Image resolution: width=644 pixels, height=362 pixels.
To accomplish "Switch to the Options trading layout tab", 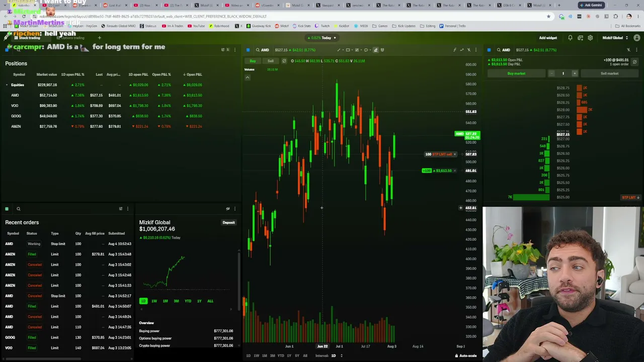I will [x=71, y=38].
